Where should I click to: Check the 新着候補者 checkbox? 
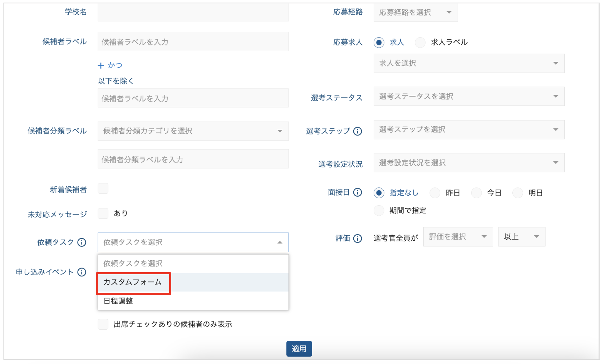pos(103,188)
